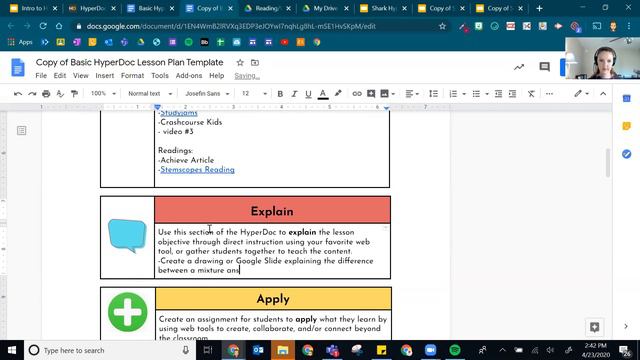Image resolution: width=640 pixels, height=360 pixels.
Task: Click the Windows Start button
Action: pyautogui.click(x=12, y=350)
